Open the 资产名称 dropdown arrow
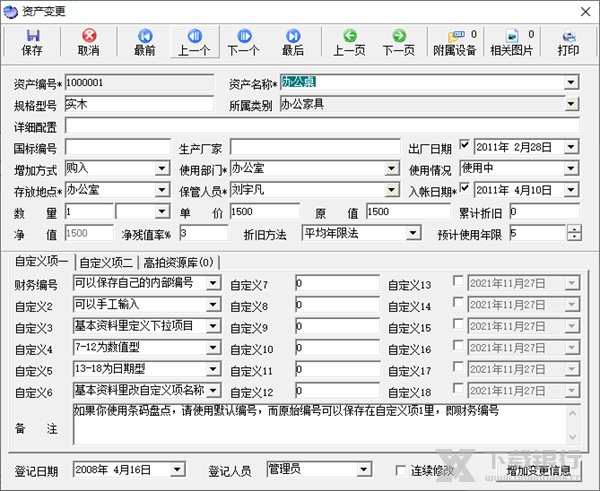Viewport: 600px width, 491px height. (571, 82)
